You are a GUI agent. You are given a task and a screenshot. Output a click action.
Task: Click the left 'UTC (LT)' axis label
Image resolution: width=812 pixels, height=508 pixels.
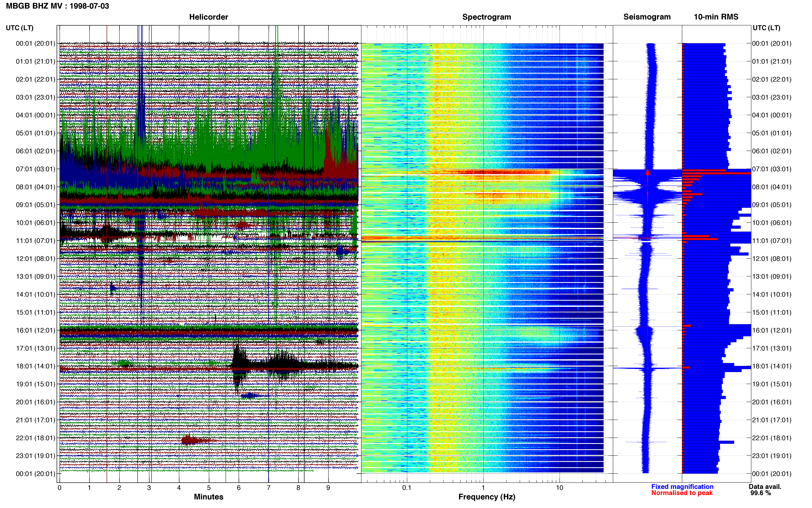[x=19, y=28]
